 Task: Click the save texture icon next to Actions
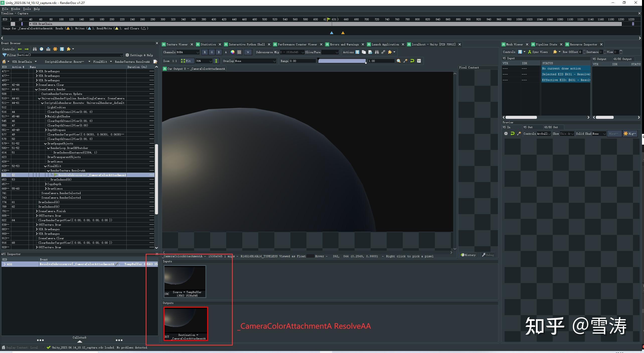click(357, 52)
